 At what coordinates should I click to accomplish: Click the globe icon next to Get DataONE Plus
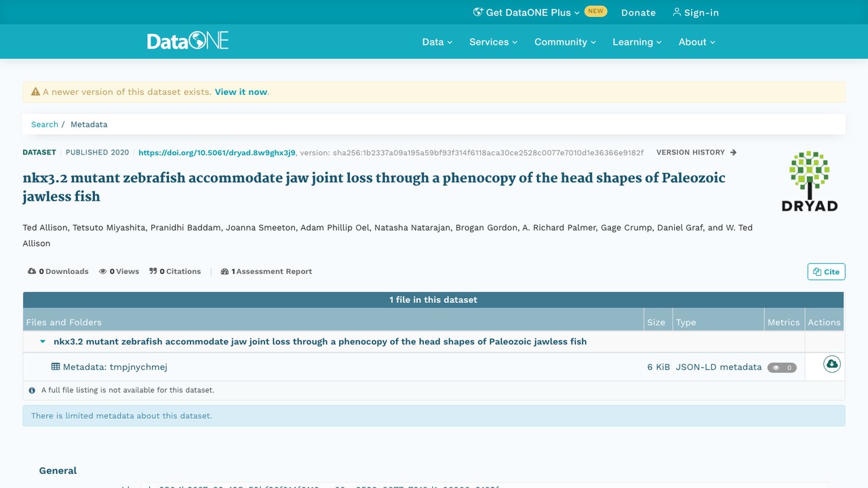[x=478, y=12]
